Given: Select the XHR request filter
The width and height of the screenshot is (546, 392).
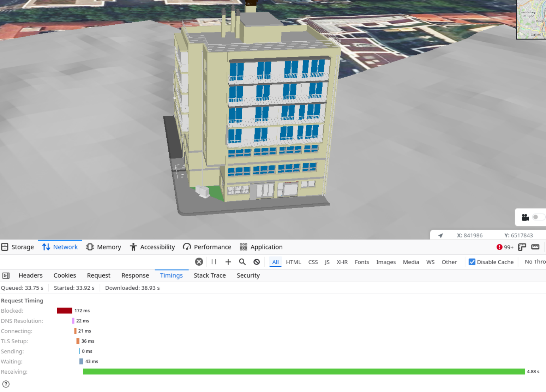Looking at the screenshot, I should pyautogui.click(x=342, y=262).
